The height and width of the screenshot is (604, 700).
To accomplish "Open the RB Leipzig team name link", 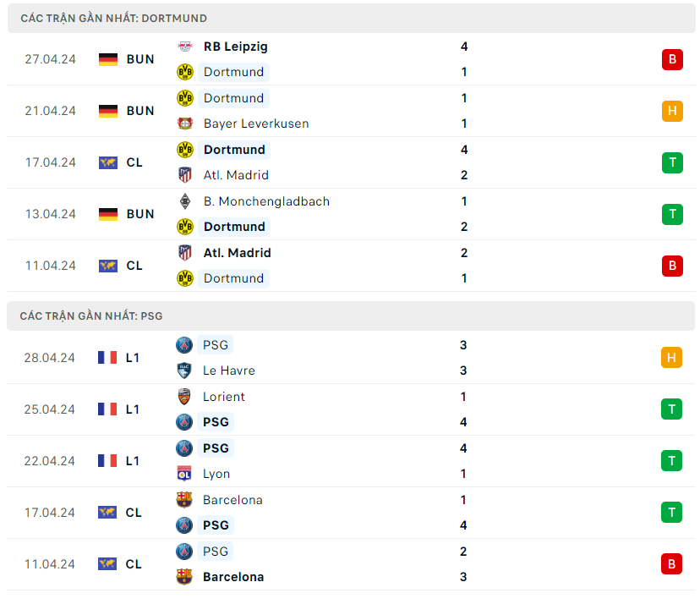I will click(235, 47).
